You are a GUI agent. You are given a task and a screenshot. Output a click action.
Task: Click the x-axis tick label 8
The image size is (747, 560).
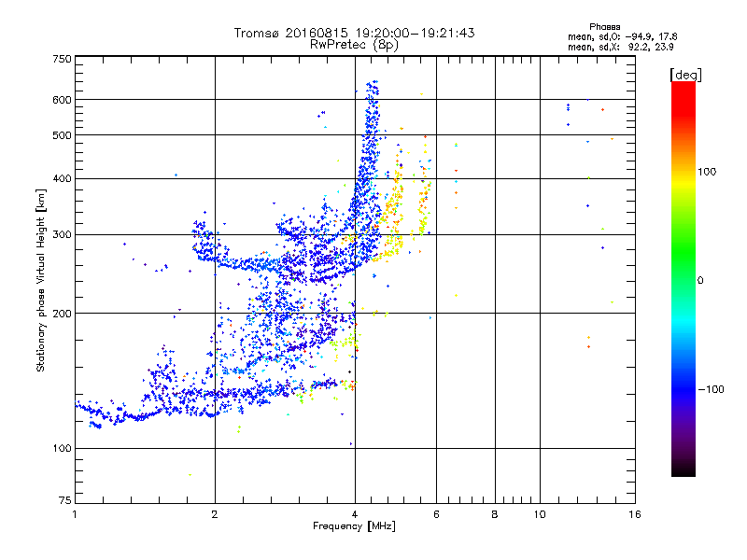coord(495,514)
